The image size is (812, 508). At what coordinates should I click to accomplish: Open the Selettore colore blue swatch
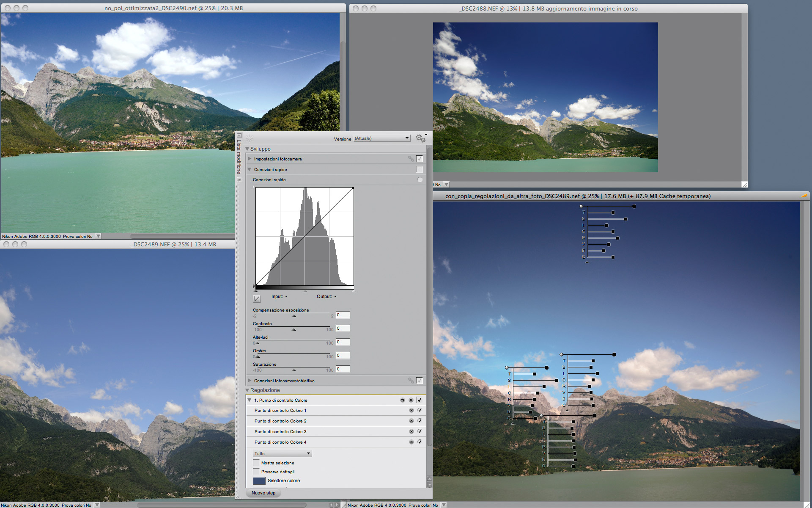259,481
